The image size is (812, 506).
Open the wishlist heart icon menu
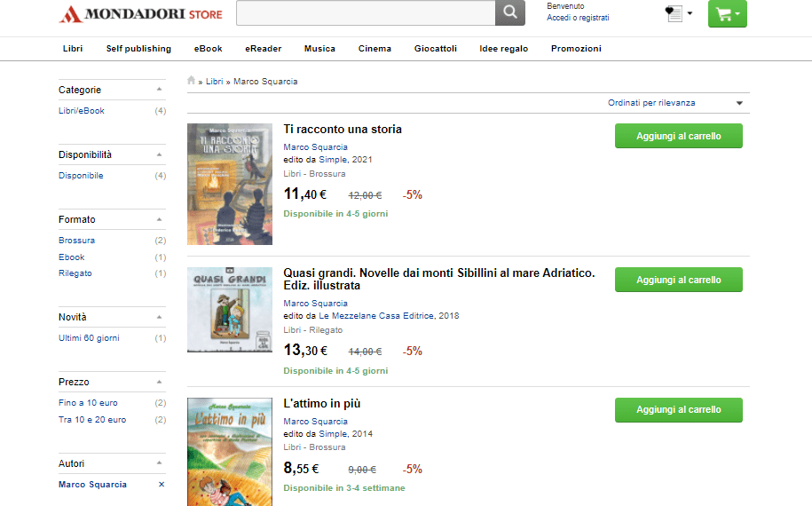(x=678, y=13)
